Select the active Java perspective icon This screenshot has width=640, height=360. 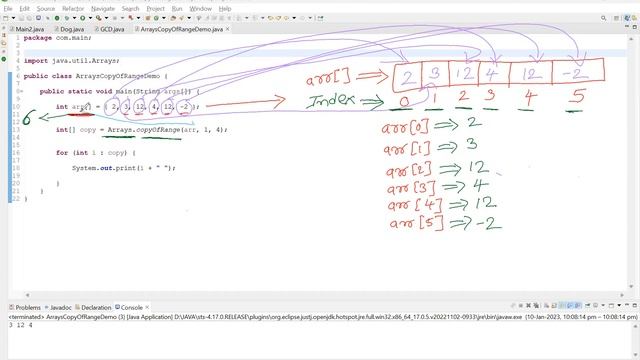(x=627, y=18)
